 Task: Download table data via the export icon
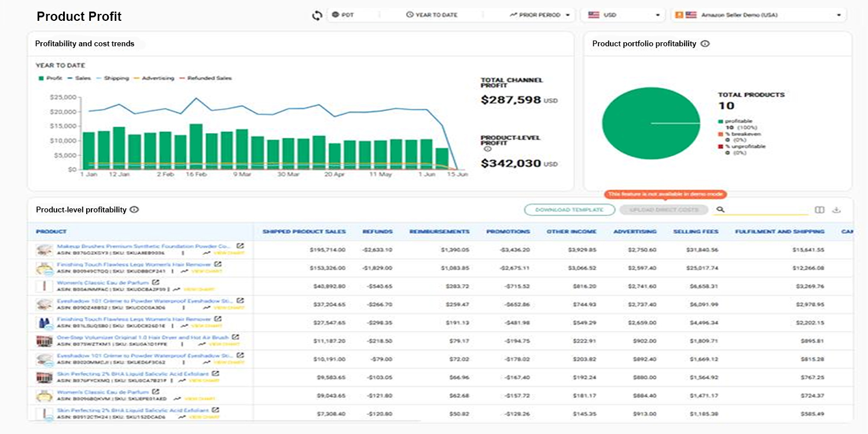point(836,210)
